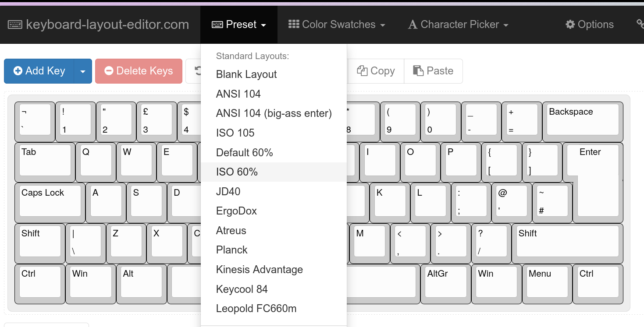Select the ISO 60% preset
This screenshot has height=327, width=644.
click(x=237, y=172)
